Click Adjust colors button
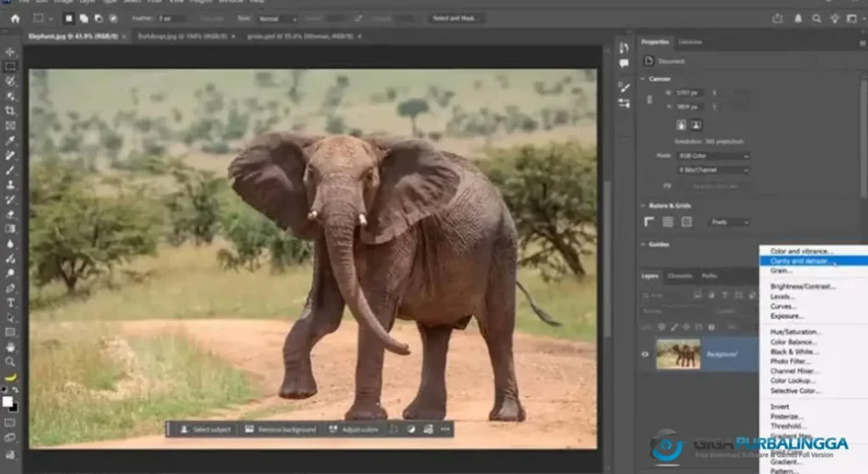Image resolution: width=868 pixels, height=474 pixels. (x=353, y=429)
